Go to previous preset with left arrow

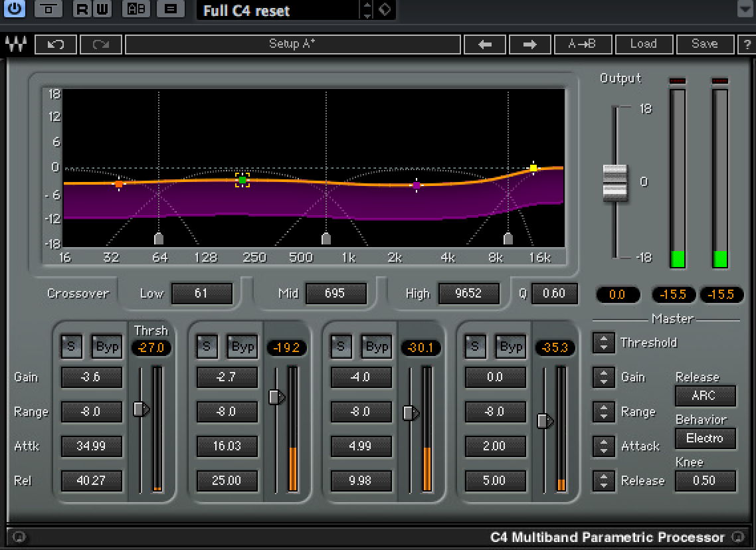click(x=484, y=45)
